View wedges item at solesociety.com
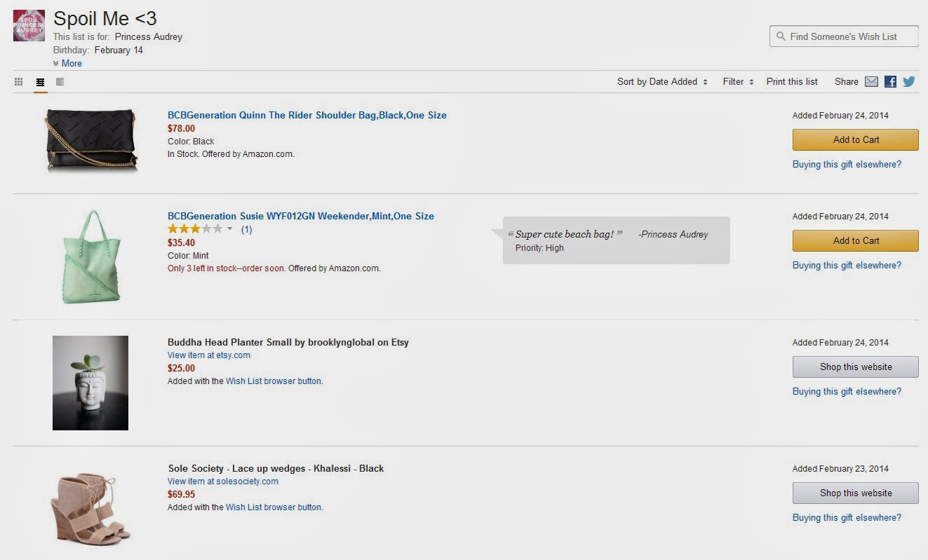 coord(223,481)
